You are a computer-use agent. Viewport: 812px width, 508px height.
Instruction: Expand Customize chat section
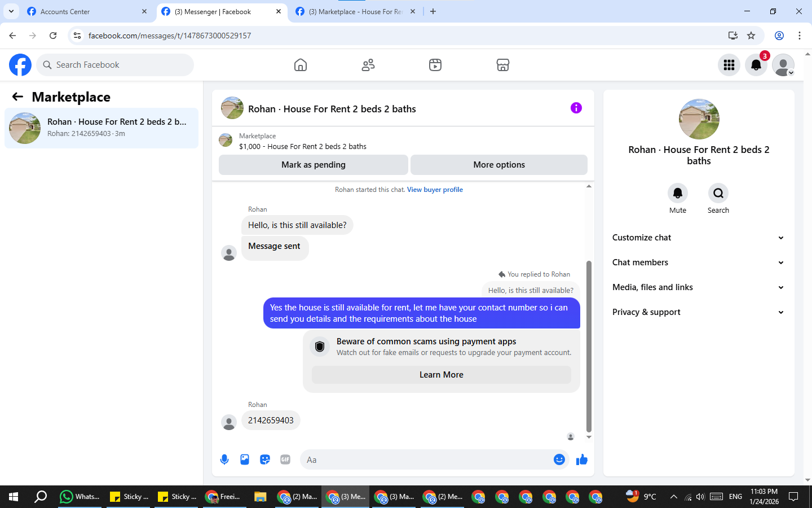tap(699, 238)
